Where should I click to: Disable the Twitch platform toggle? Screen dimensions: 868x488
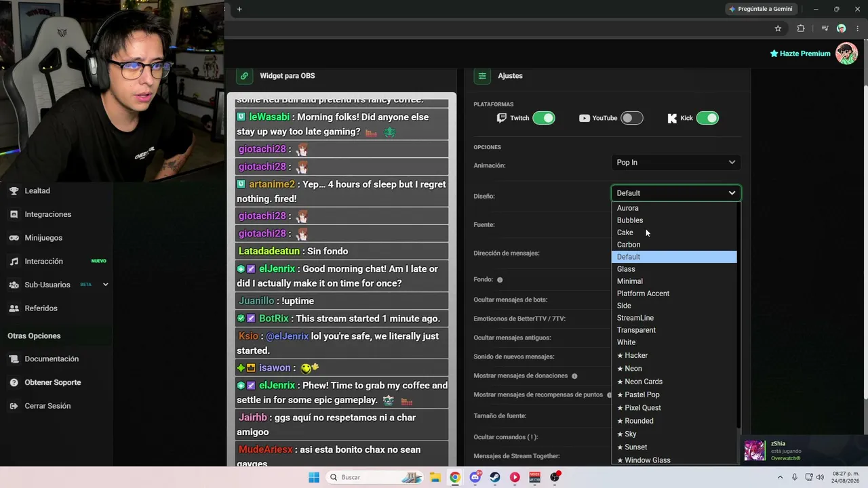pyautogui.click(x=544, y=118)
